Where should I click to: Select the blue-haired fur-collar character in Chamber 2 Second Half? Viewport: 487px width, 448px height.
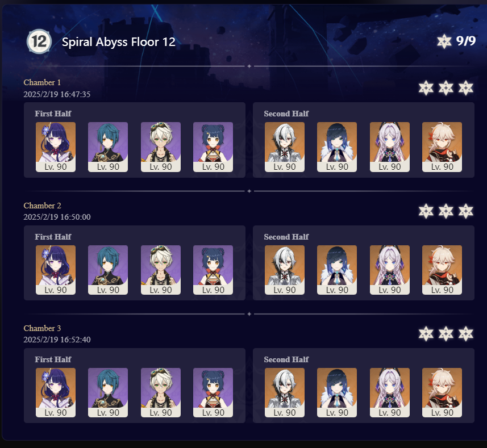(x=336, y=270)
